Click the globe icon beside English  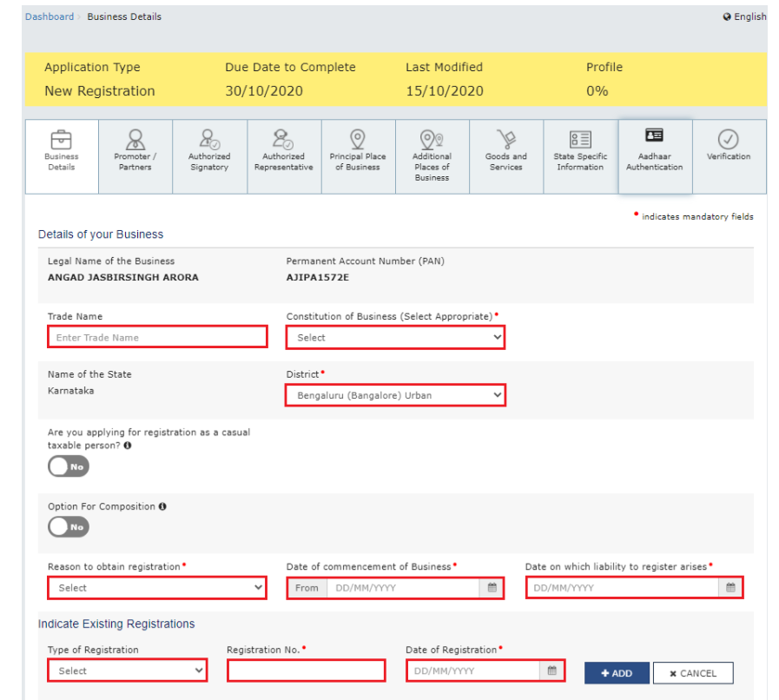pyautogui.click(x=727, y=17)
